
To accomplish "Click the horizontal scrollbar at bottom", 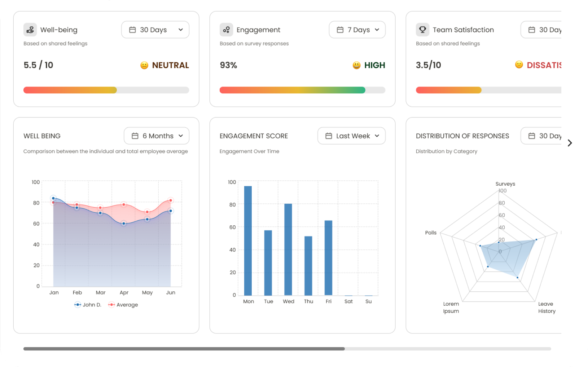I will [184, 349].
